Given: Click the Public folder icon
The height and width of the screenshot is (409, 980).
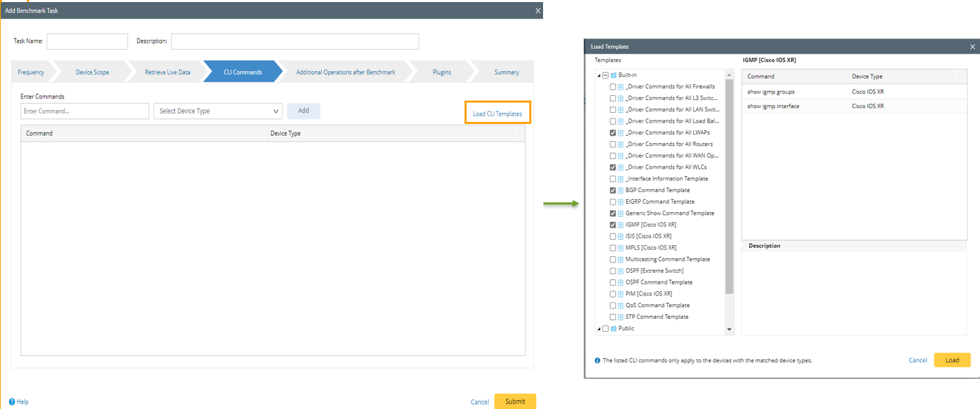Looking at the screenshot, I should (x=613, y=328).
